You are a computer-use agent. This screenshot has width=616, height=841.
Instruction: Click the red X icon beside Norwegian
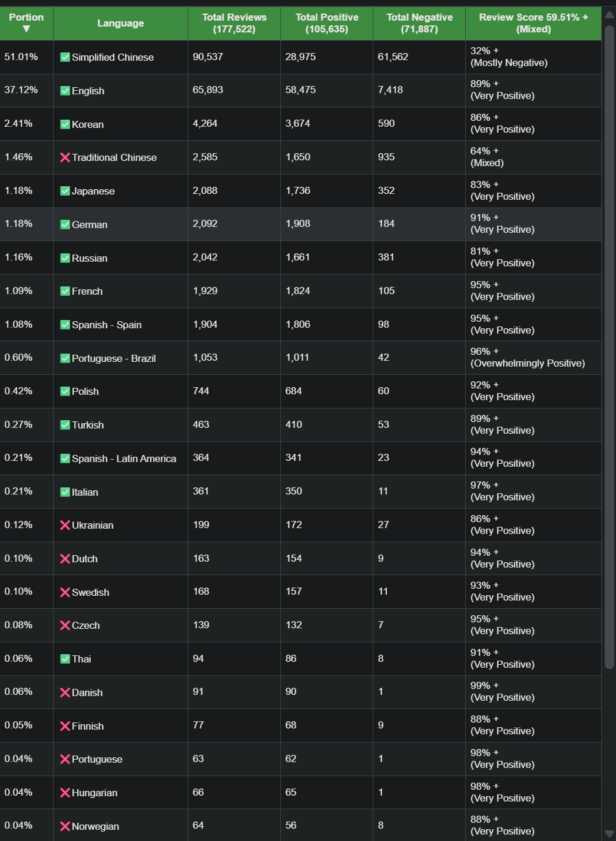[x=65, y=826]
